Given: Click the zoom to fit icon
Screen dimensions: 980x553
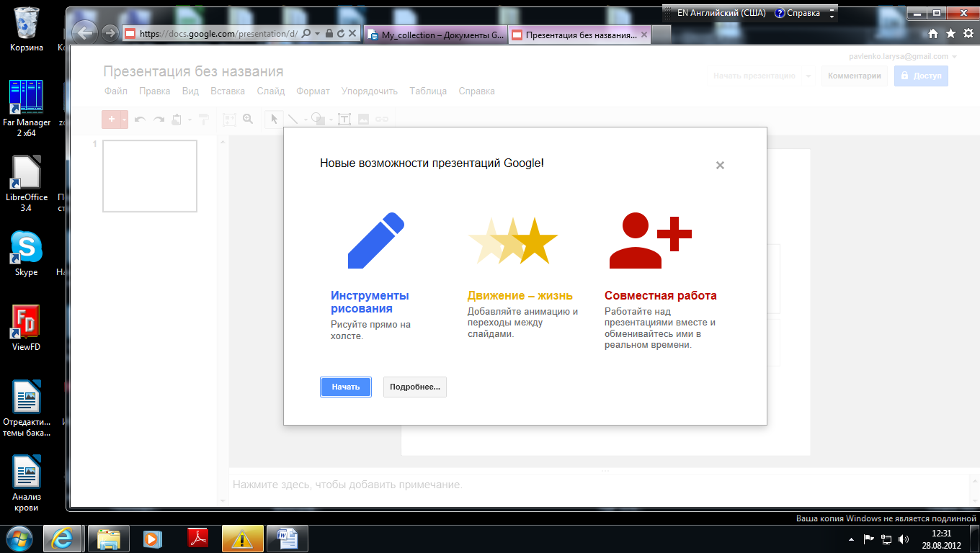Looking at the screenshot, I should pos(229,120).
